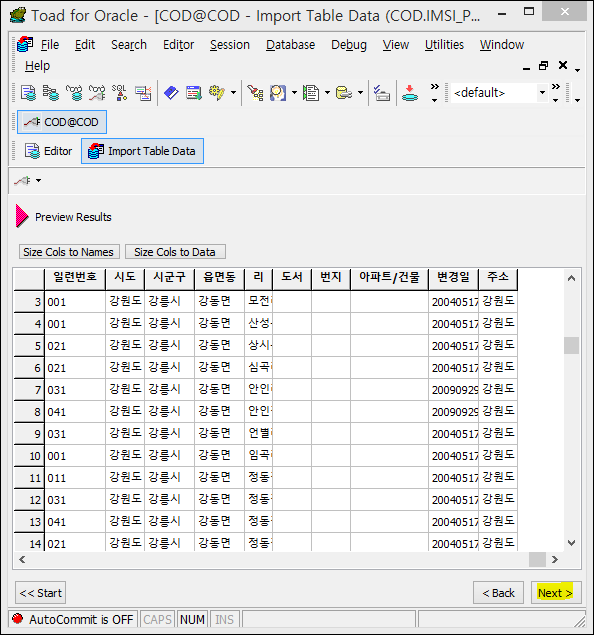Image resolution: width=594 pixels, height=635 pixels.
Task: Open dropdown beside gear automation icon
Action: 234,93
